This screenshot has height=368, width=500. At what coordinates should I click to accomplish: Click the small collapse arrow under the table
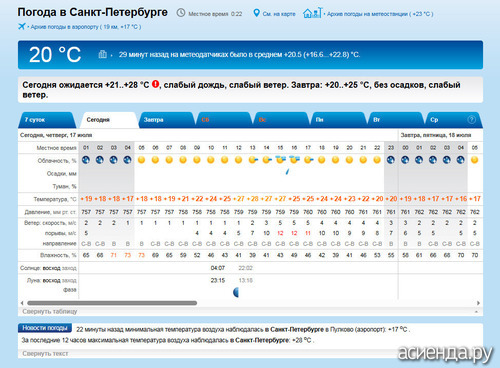476,312
